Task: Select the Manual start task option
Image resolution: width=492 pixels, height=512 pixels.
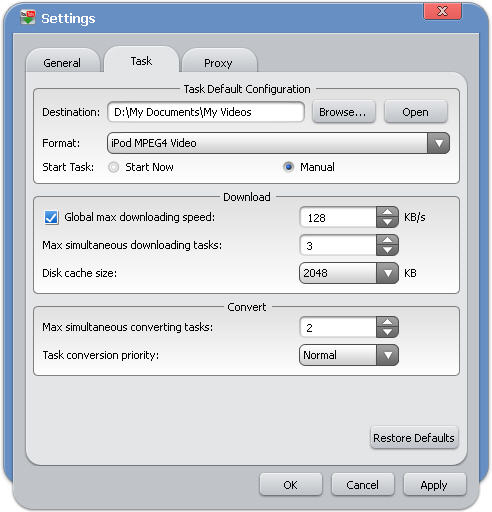Action: point(288,167)
